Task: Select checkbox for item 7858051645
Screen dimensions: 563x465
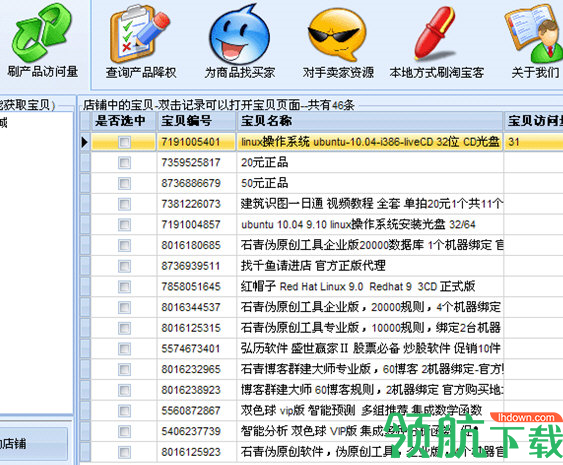Action: tap(124, 287)
